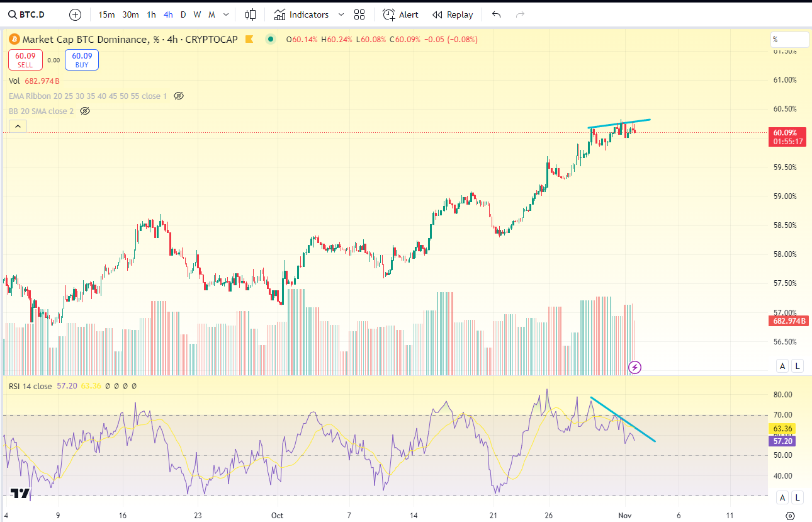
Task: Click the yellow flag next to CRYPTOCAP
Action: tap(249, 40)
